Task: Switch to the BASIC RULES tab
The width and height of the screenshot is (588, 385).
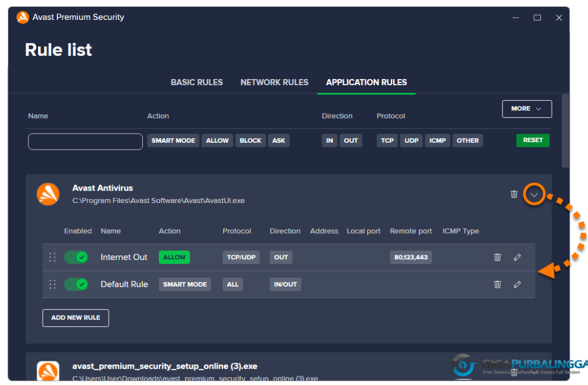Action: point(196,82)
